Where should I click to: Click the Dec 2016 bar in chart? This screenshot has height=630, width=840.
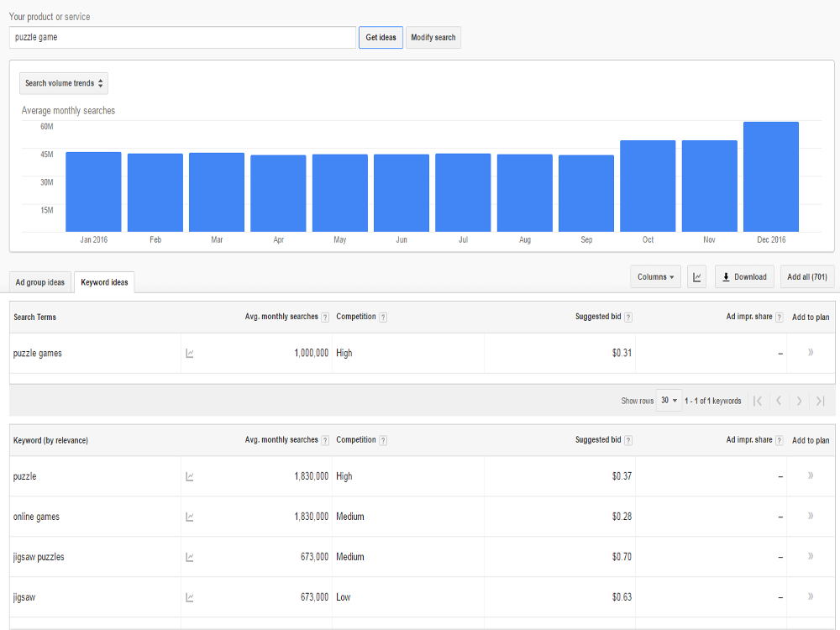pos(771,176)
